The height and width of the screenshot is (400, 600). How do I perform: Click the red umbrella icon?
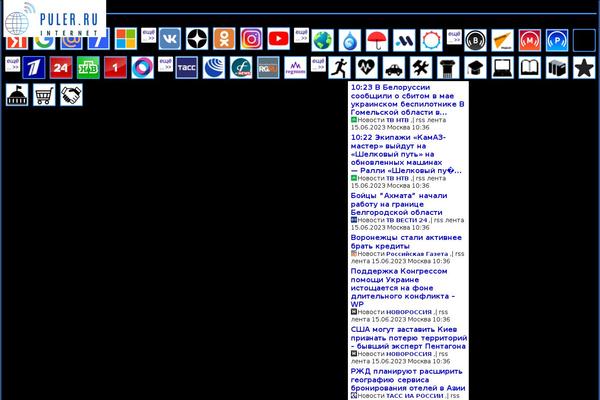pos(377,40)
